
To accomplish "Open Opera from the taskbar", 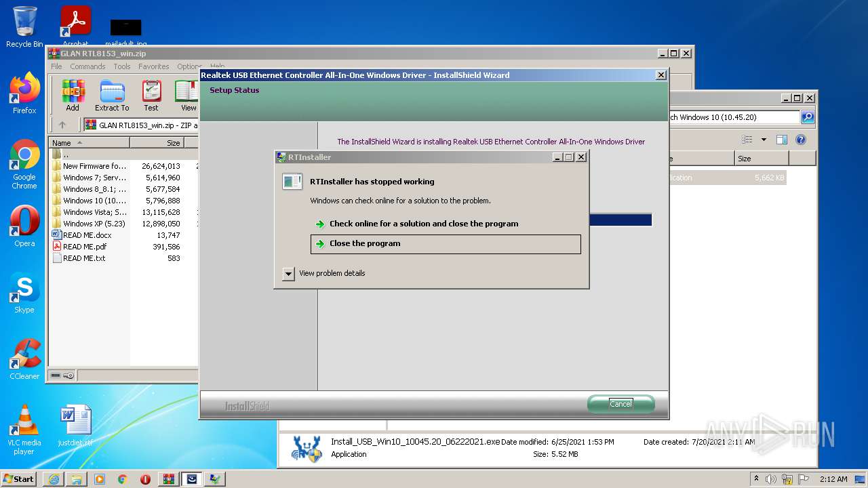I will point(146,479).
